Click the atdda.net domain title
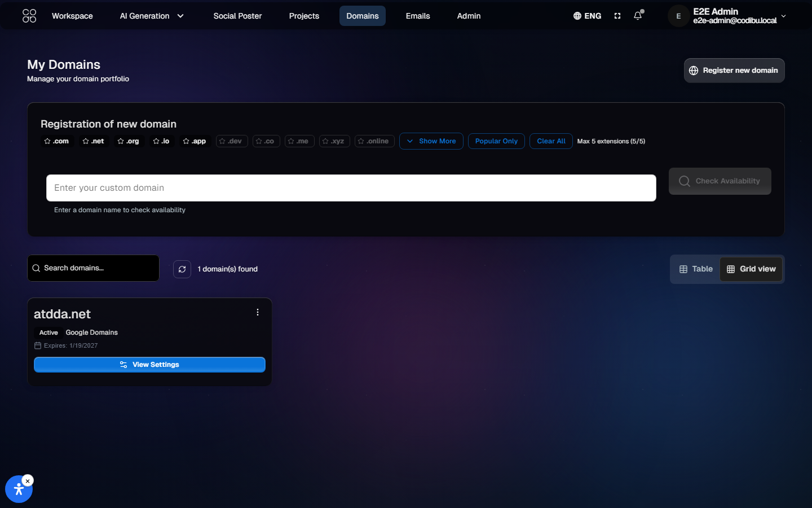The width and height of the screenshot is (812, 508). pyautogui.click(x=62, y=314)
